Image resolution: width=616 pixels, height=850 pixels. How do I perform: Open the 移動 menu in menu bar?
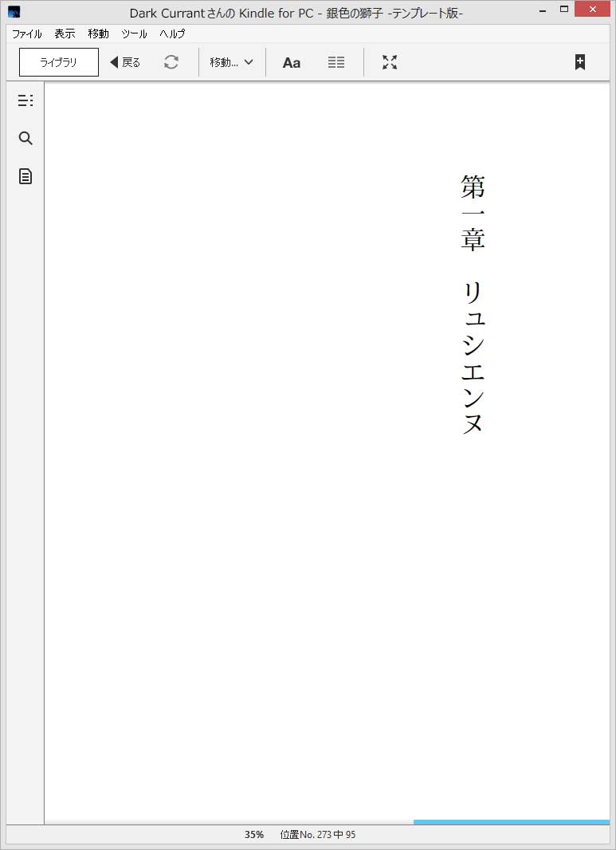[99, 33]
